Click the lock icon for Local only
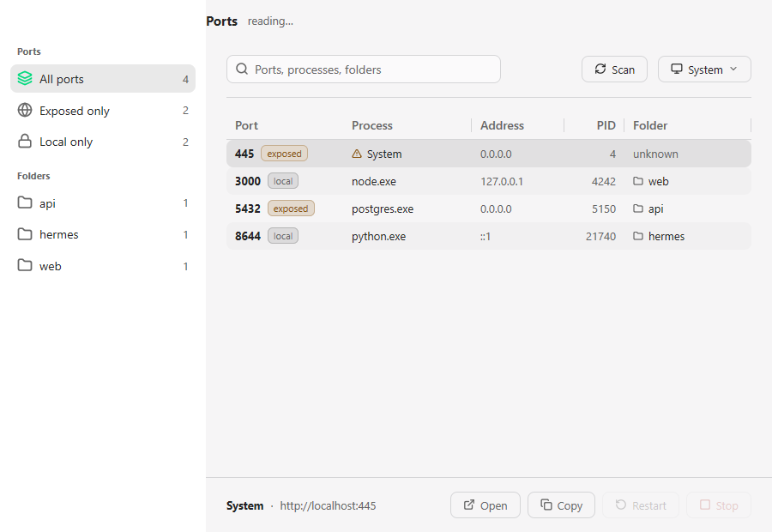 [x=25, y=142]
